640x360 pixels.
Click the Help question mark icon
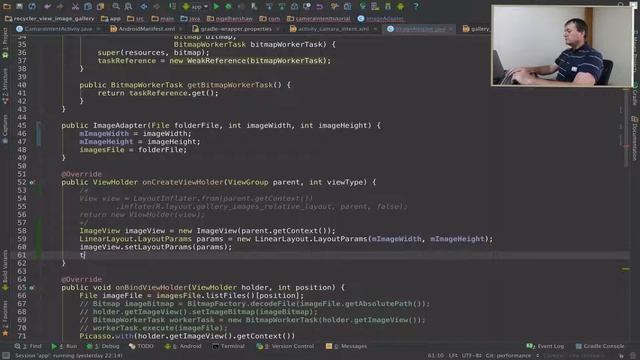(416, 6)
